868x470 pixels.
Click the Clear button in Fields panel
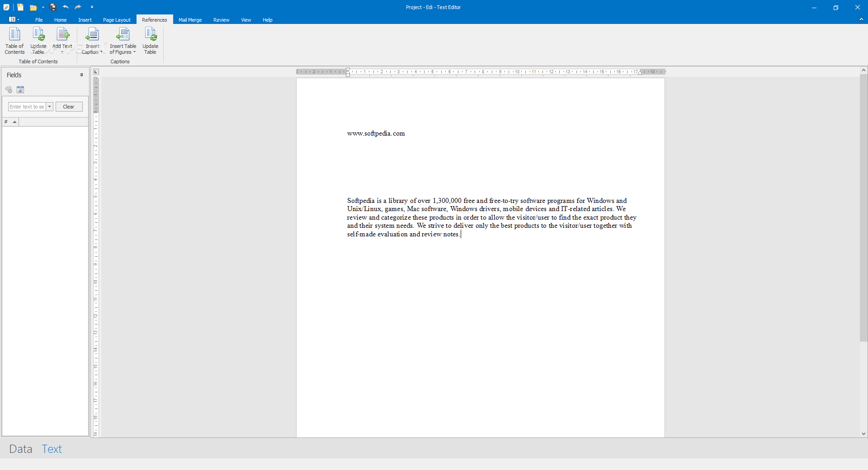tap(69, 107)
